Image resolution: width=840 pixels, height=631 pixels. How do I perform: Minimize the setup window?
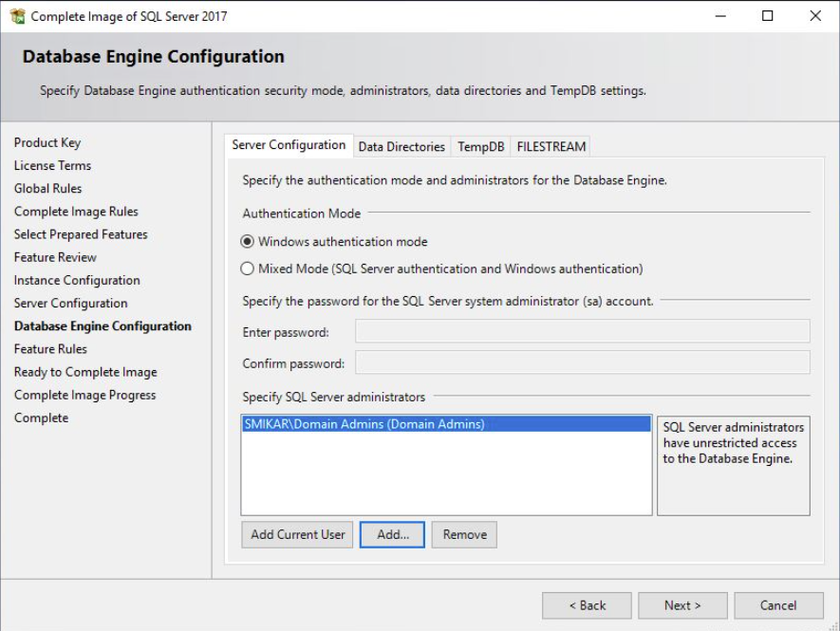click(720, 16)
